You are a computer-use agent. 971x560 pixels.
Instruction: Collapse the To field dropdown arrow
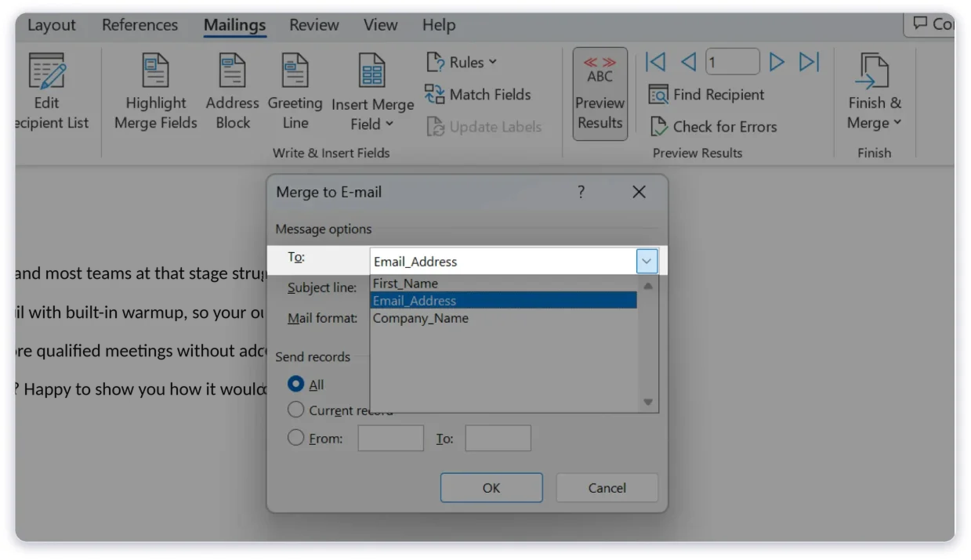(x=647, y=261)
